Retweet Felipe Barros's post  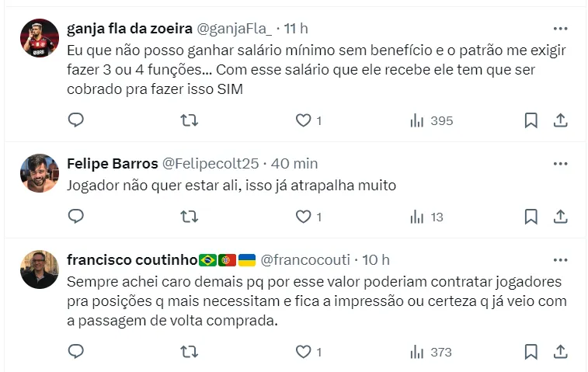(x=189, y=217)
